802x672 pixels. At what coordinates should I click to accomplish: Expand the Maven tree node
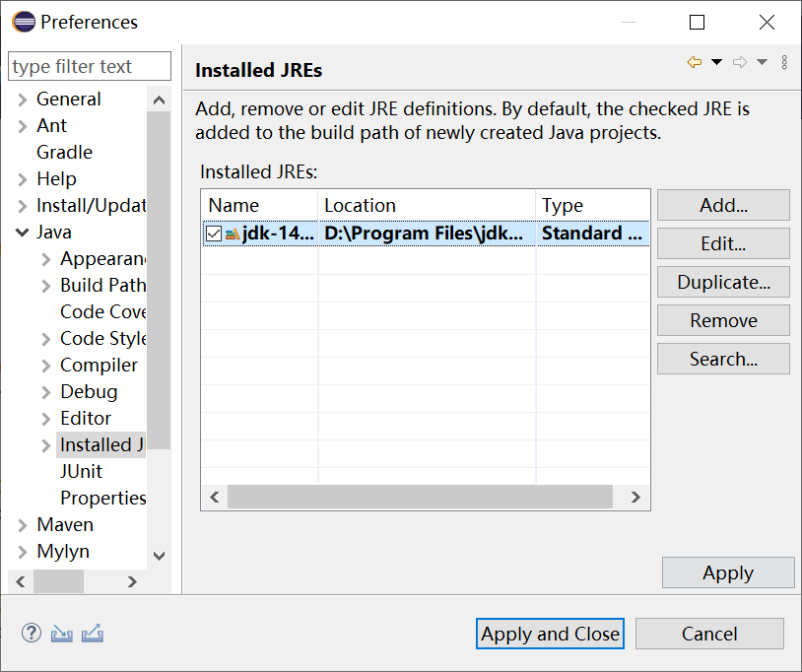(22, 524)
